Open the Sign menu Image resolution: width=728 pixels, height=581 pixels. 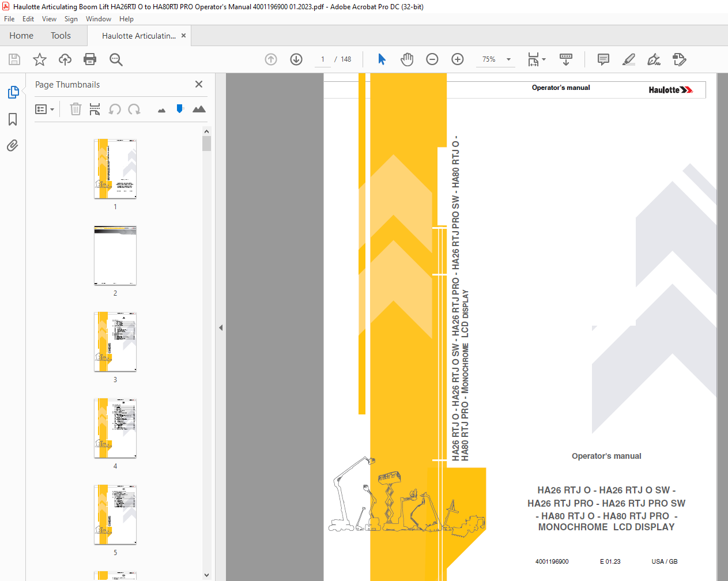(71, 19)
